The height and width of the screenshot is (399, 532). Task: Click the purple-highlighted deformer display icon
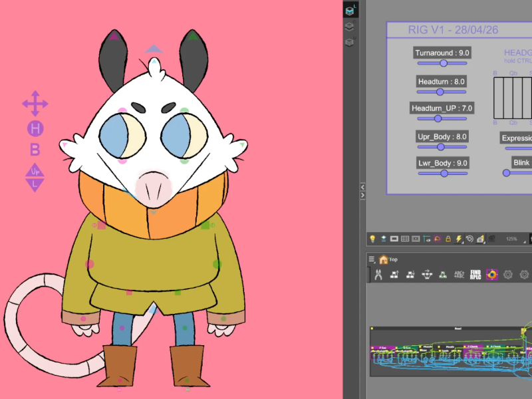coord(438,239)
